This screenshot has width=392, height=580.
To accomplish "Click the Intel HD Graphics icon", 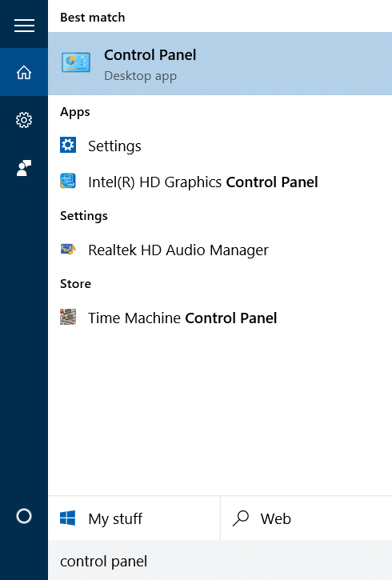I will [x=68, y=182].
